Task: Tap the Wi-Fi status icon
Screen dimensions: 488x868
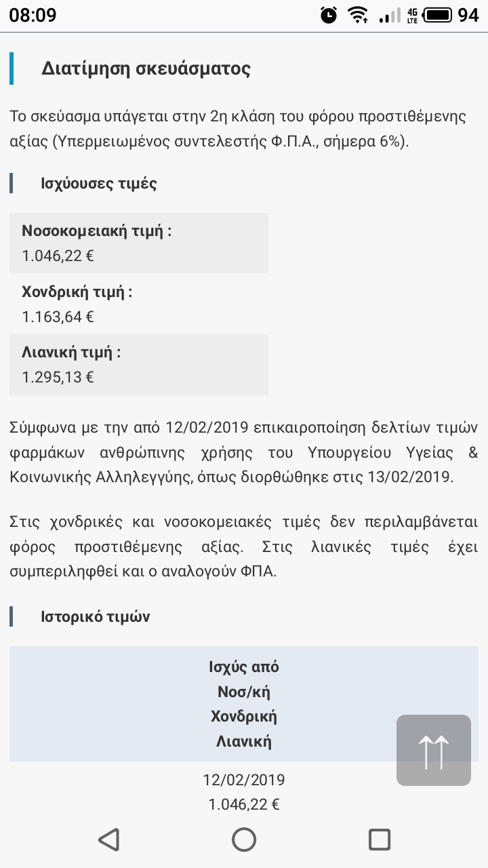Action: [357, 15]
